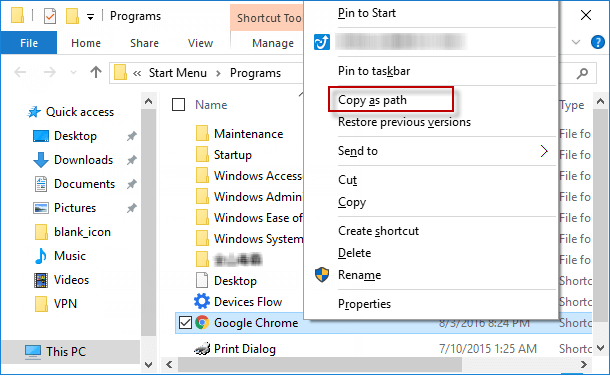Open the Music folder in the sidebar
This screenshot has height=376, width=610.
pos(70,256)
